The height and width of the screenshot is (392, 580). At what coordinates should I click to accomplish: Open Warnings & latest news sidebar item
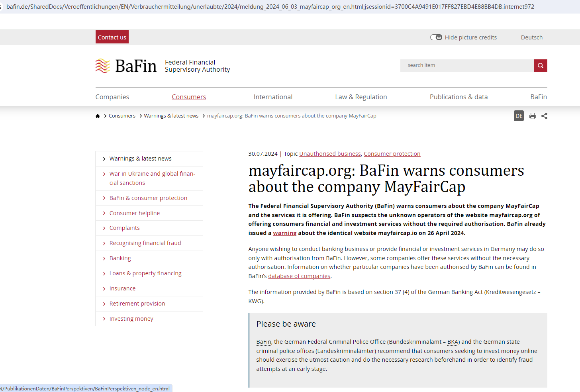140,159
